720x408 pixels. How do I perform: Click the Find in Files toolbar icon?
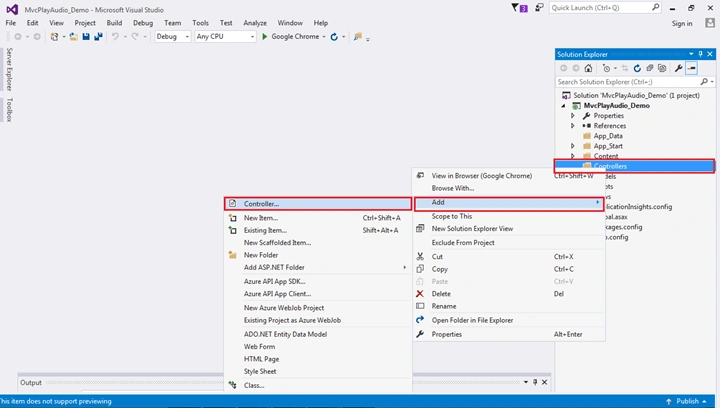pos(358,37)
